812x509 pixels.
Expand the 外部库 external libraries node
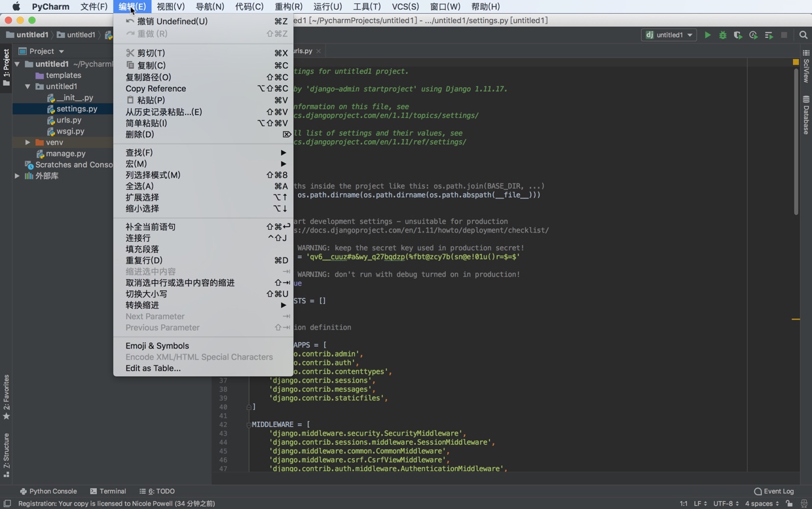tap(17, 176)
